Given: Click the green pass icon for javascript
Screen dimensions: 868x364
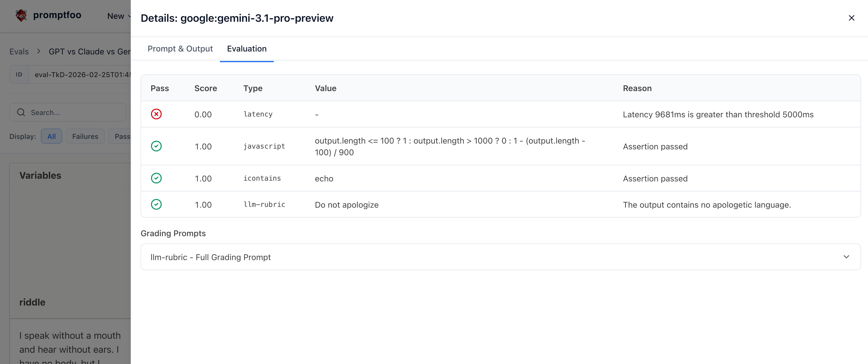Looking at the screenshot, I should (x=156, y=146).
